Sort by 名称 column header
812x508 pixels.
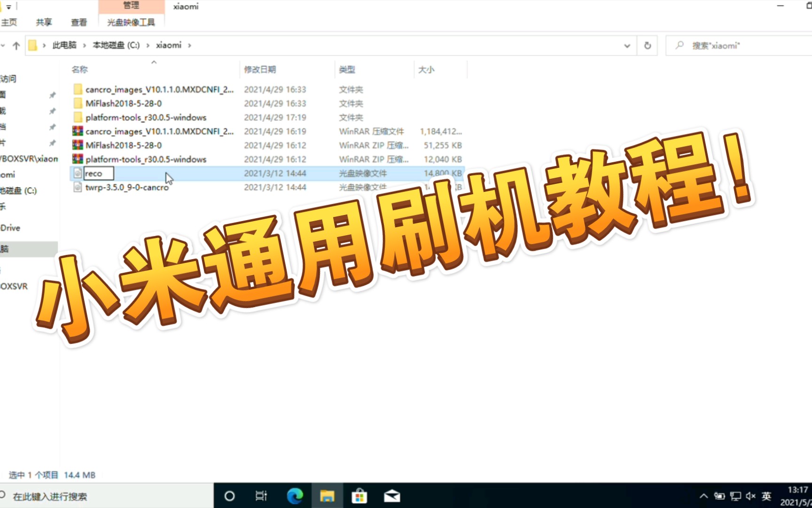[x=79, y=70]
